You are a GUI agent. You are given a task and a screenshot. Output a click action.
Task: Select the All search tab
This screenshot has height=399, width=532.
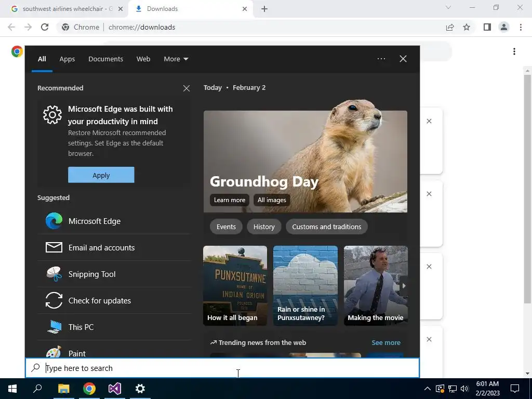coord(42,59)
